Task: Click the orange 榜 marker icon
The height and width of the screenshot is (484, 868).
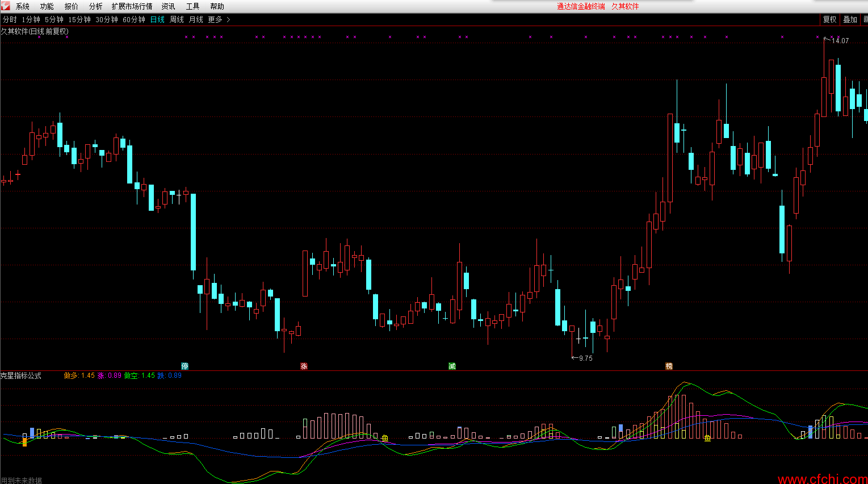Action: point(669,366)
